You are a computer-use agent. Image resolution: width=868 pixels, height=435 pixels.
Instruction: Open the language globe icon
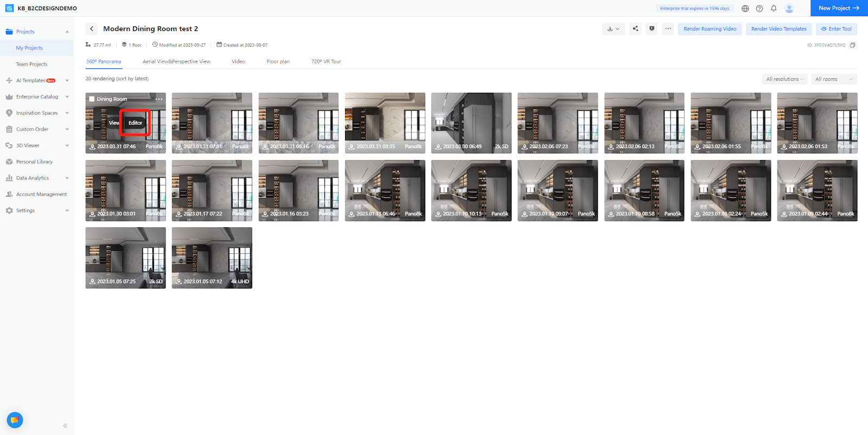(745, 8)
